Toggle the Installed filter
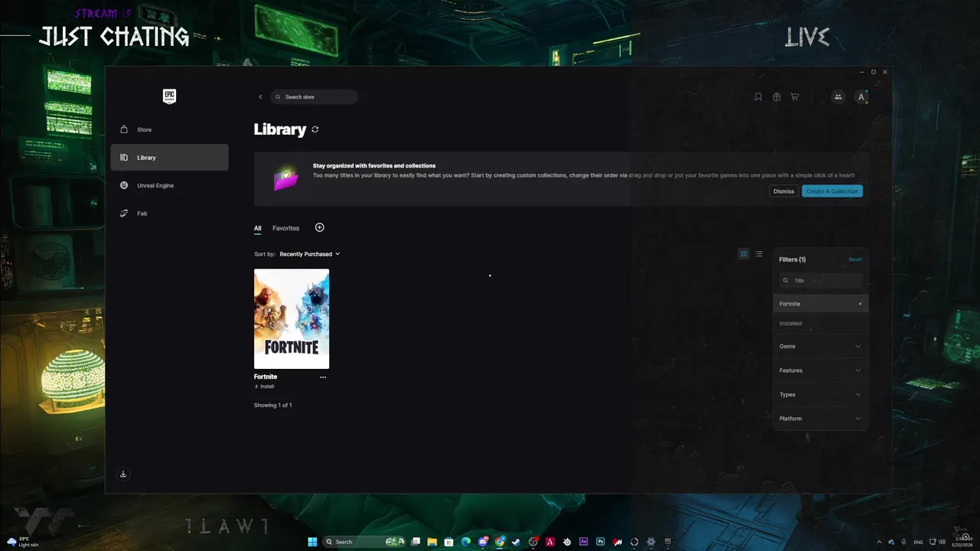The height and width of the screenshot is (551, 980). pyautogui.click(x=821, y=324)
